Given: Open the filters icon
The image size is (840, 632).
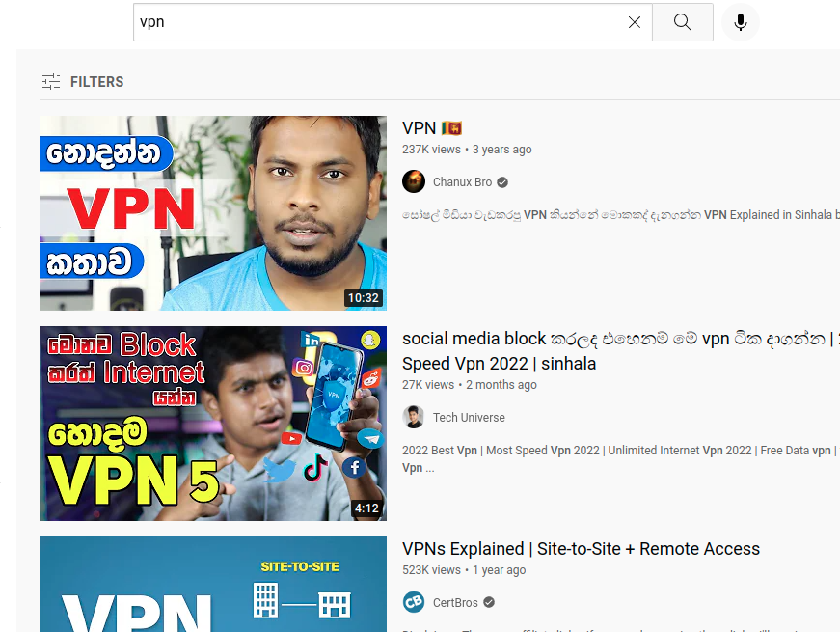Looking at the screenshot, I should pos(51,81).
